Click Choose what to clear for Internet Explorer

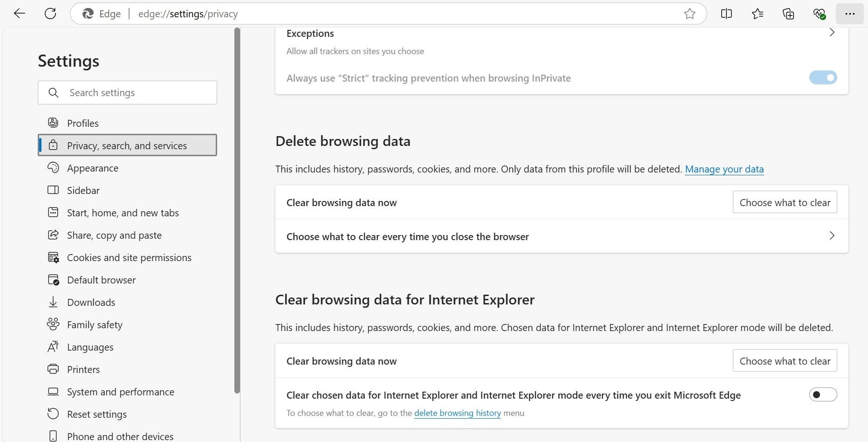tap(785, 360)
